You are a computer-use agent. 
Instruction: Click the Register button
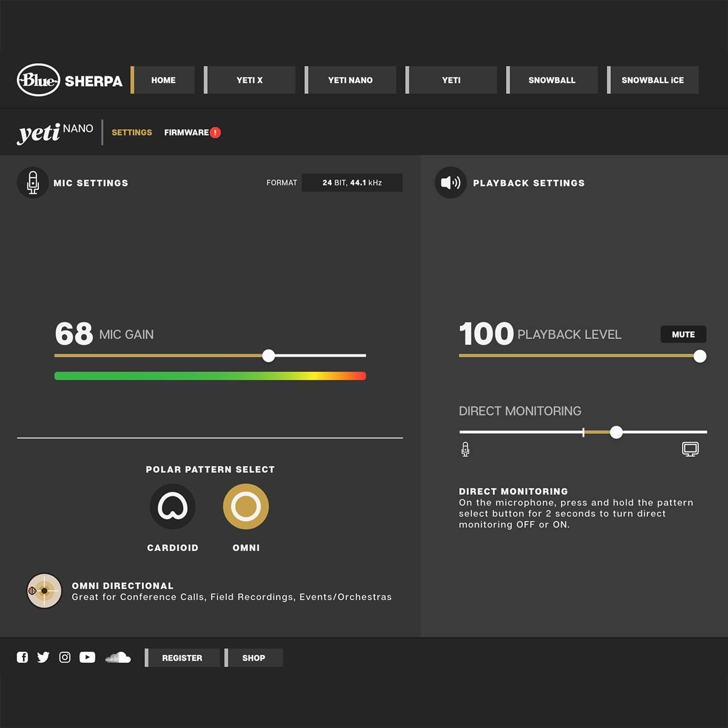(x=182, y=658)
